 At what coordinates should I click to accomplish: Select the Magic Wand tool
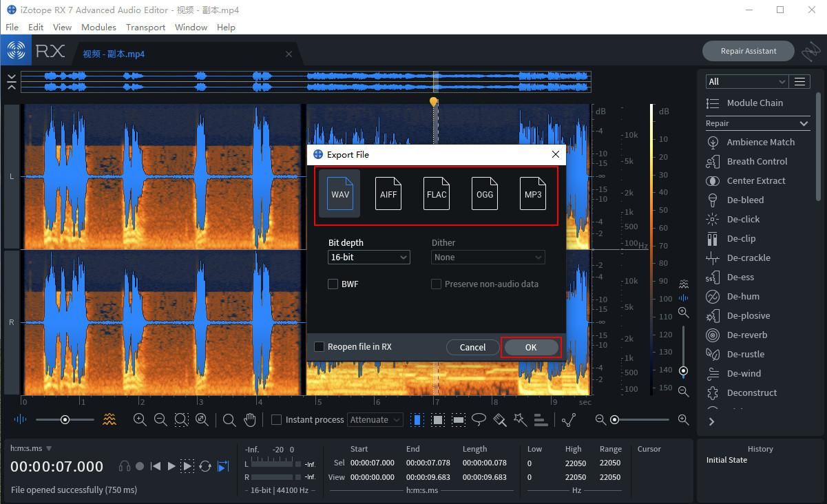(x=520, y=419)
